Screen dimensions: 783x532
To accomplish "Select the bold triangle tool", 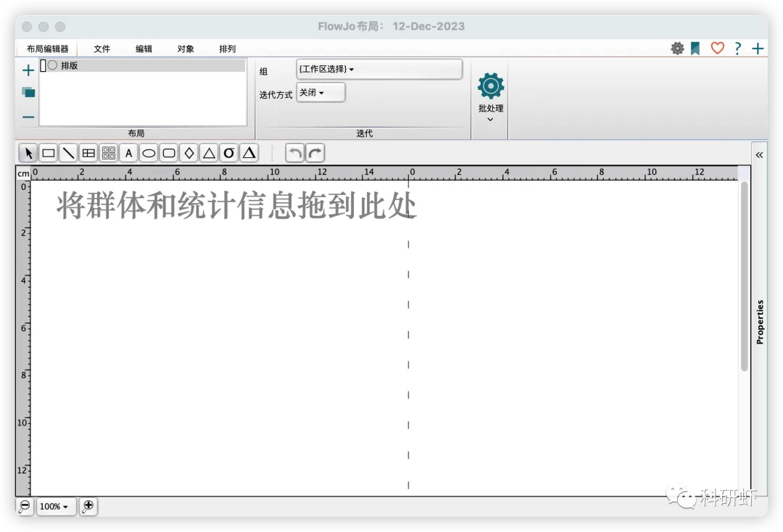I will 249,153.
